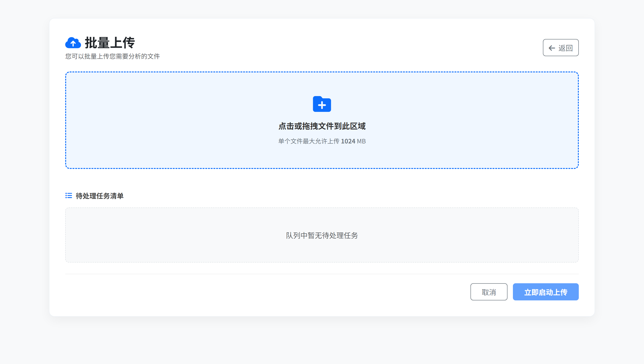Click the 返回 button to go back
Viewport: 644px width, 364px height.
(561, 48)
